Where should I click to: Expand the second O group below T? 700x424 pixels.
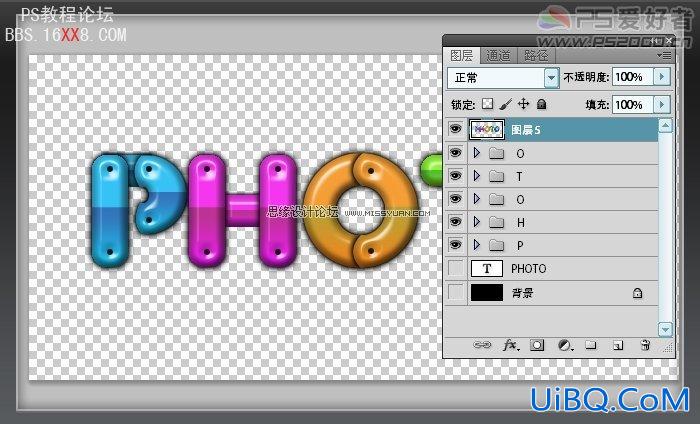pyautogui.click(x=476, y=199)
